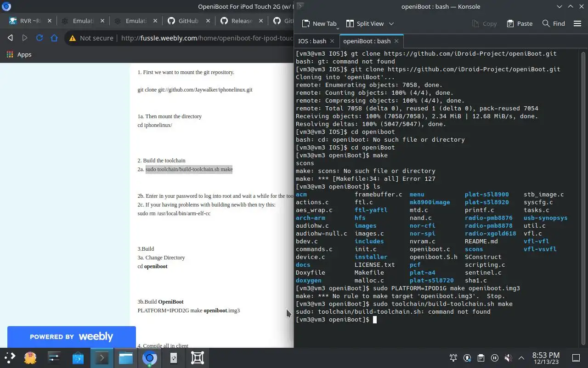Screen dimensions: 588x368
Task: Click the Konsole title bar terminal icon
Action: (300, 6)
